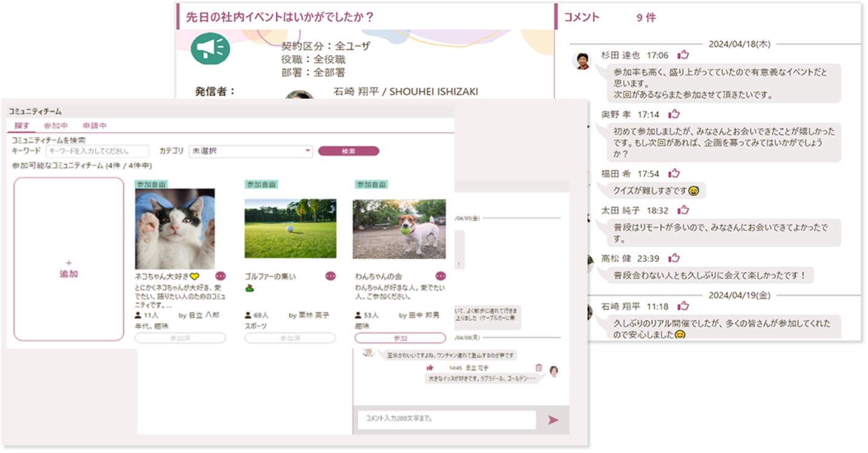The width and height of the screenshot is (868, 453).
Task: Open more options for ネコちゃん大好き team
Action: 220,276
